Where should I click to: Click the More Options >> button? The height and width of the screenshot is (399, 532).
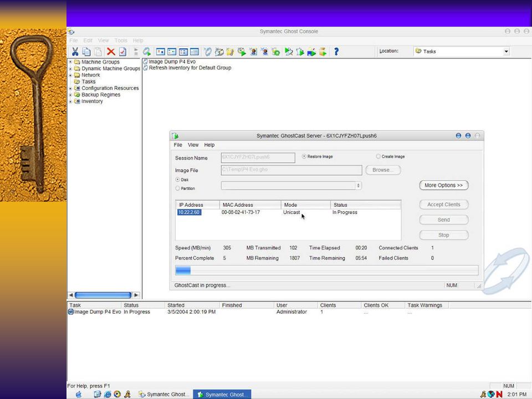pyautogui.click(x=444, y=185)
